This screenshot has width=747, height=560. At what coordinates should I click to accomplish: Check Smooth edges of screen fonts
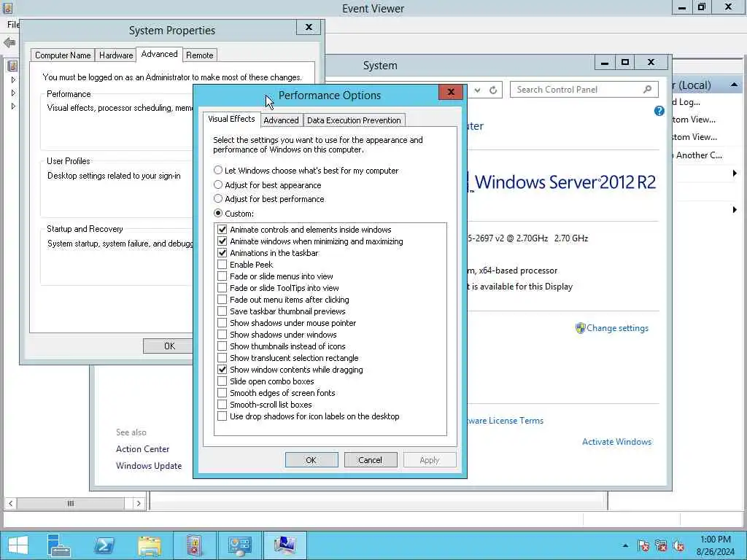pyautogui.click(x=222, y=393)
